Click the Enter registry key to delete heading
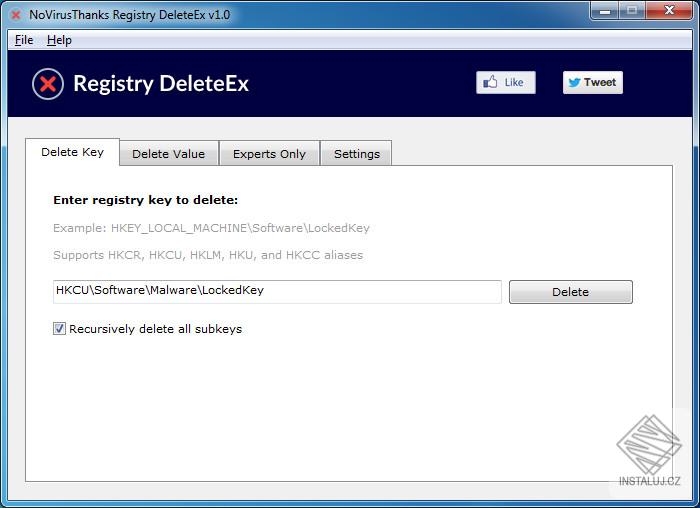The width and height of the screenshot is (700, 508). (146, 200)
